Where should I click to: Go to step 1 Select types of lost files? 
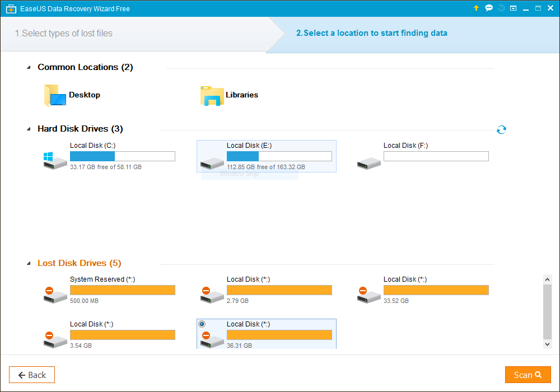coord(64,33)
